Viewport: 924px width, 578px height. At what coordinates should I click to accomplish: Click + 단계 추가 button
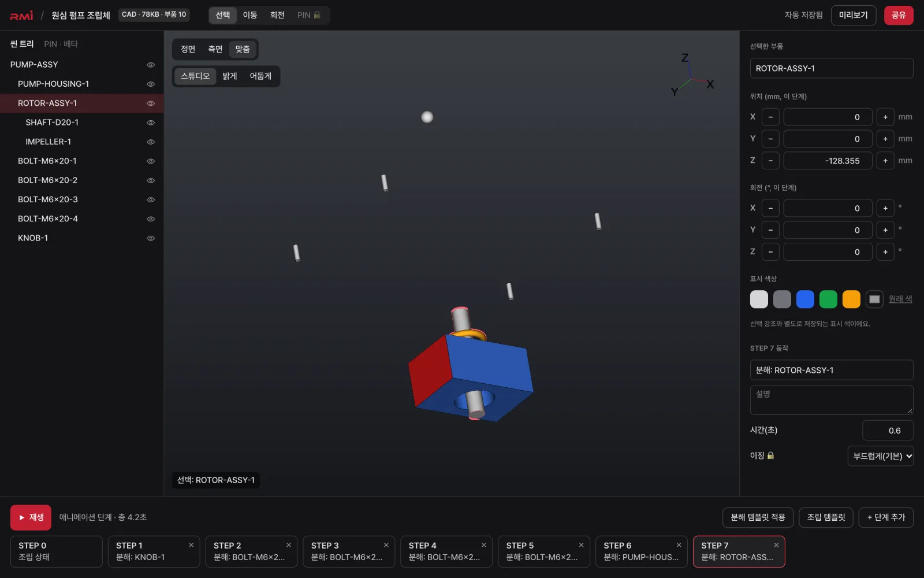click(886, 517)
